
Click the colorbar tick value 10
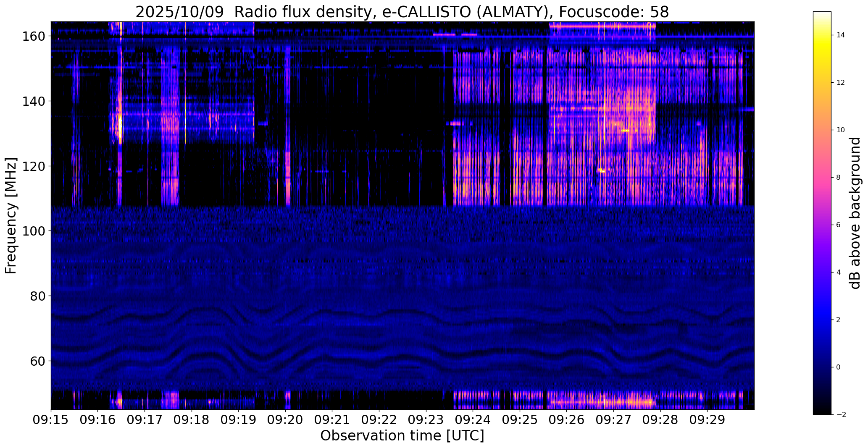pyautogui.click(x=841, y=130)
